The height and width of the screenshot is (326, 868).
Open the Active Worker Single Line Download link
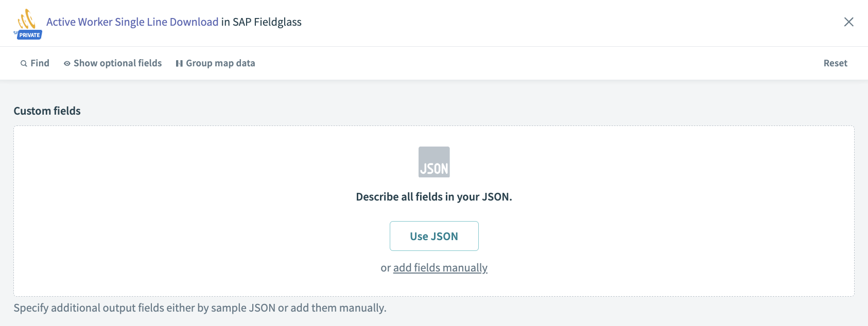(132, 22)
